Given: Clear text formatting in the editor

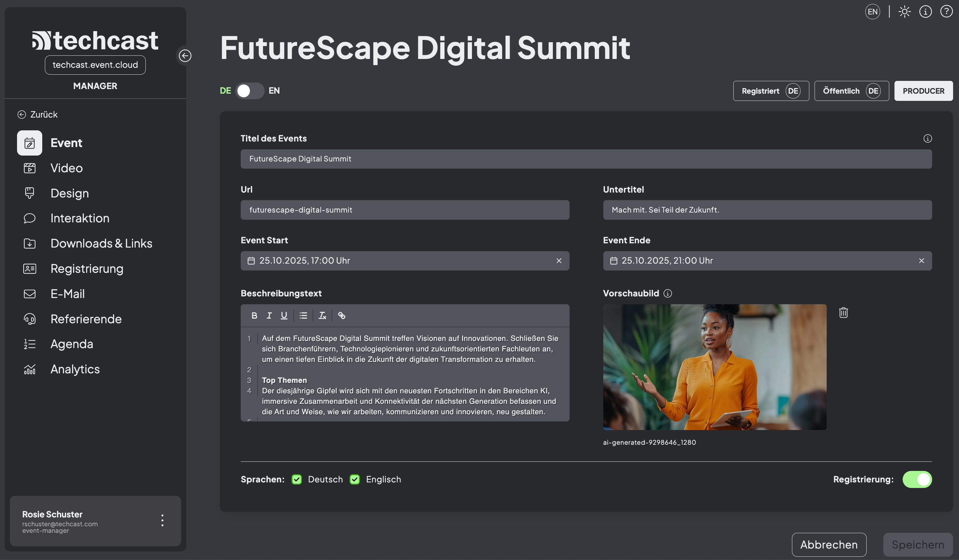Looking at the screenshot, I should (x=322, y=315).
